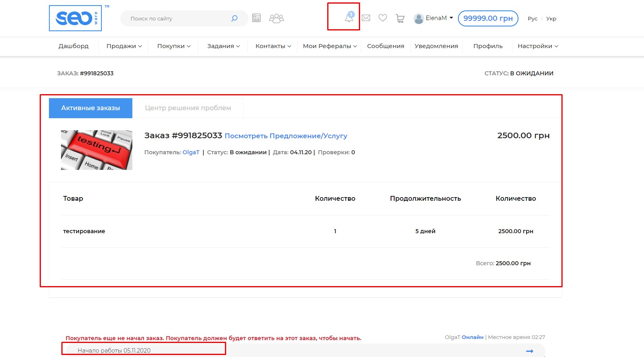Open the messages envelope icon
The width and height of the screenshot is (644, 357).
(x=366, y=18)
